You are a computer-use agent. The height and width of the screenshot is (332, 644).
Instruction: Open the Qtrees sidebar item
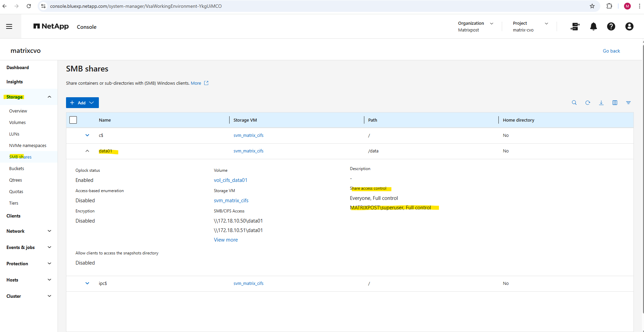point(16,180)
